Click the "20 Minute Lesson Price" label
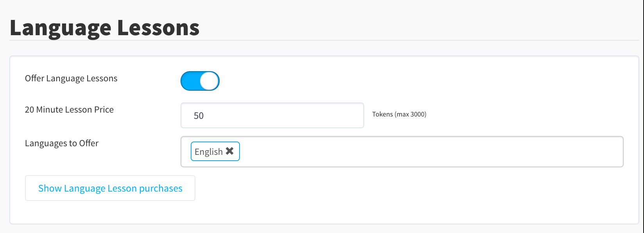The image size is (644, 233). tap(69, 109)
